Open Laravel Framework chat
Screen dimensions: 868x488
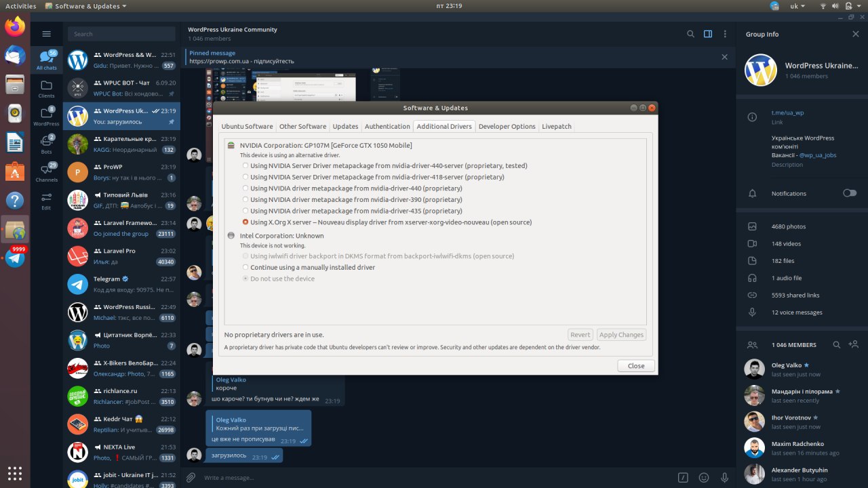pyautogui.click(x=121, y=228)
